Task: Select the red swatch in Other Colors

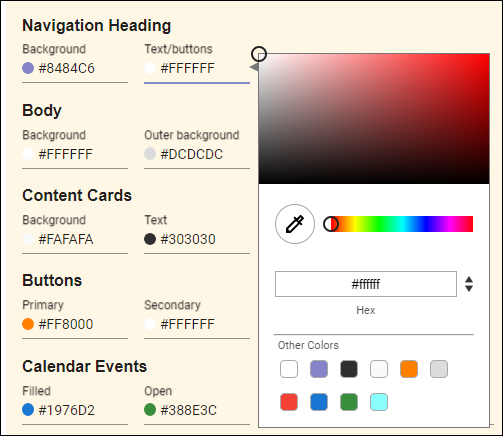Action: pos(289,402)
